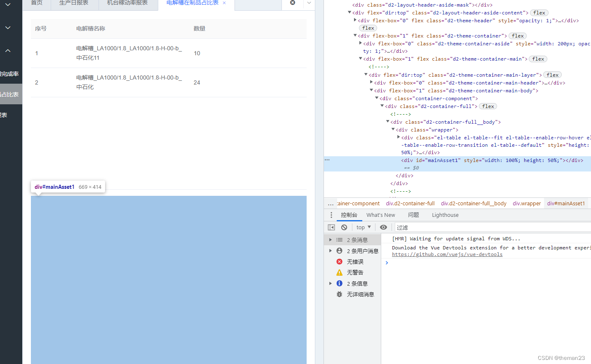Expand the el-table div node

tap(399, 137)
